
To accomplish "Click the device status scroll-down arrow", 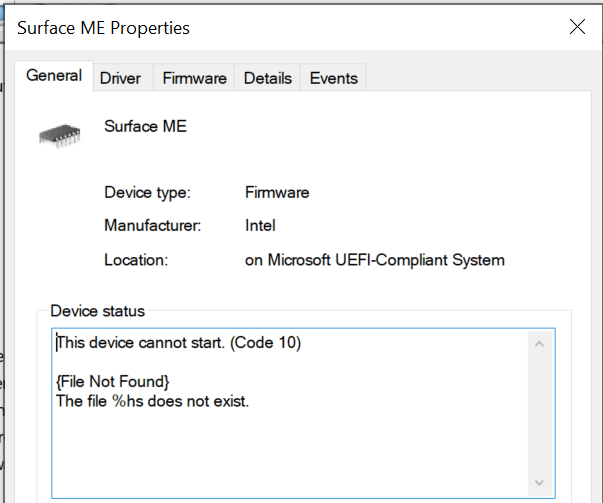I will pos(539,482).
